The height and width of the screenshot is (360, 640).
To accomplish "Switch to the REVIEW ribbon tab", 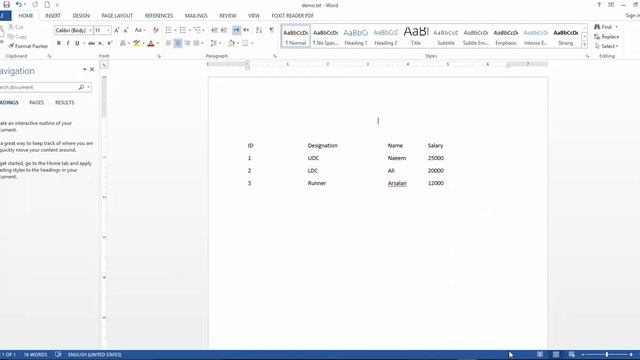I will point(228,16).
